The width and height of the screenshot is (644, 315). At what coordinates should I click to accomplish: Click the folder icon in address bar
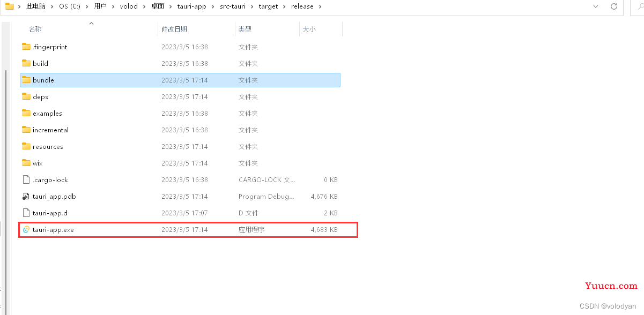10,6
